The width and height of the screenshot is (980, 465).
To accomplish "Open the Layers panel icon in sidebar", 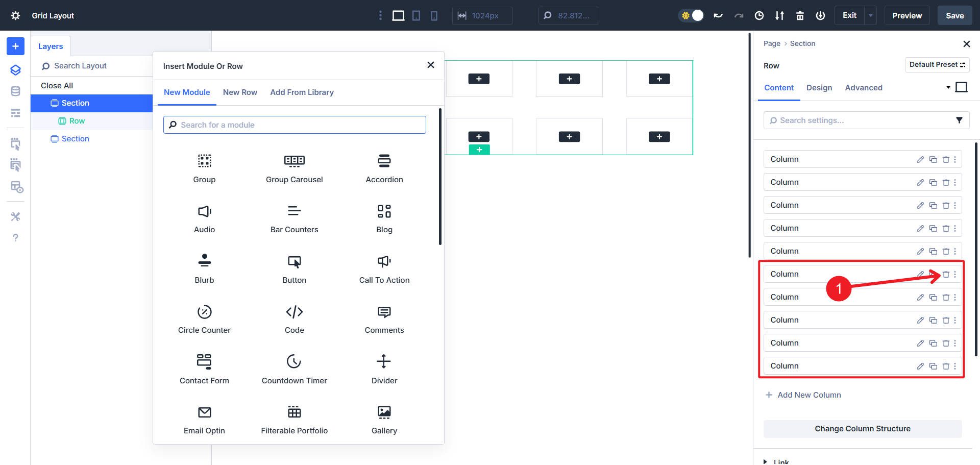I will point(15,70).
